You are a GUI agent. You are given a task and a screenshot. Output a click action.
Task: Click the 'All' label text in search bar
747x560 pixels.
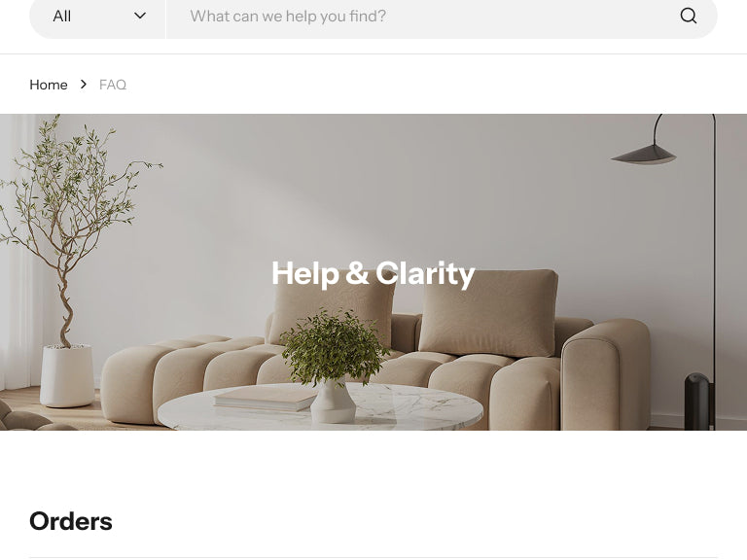pyautogui.click(x=62, y=17)
